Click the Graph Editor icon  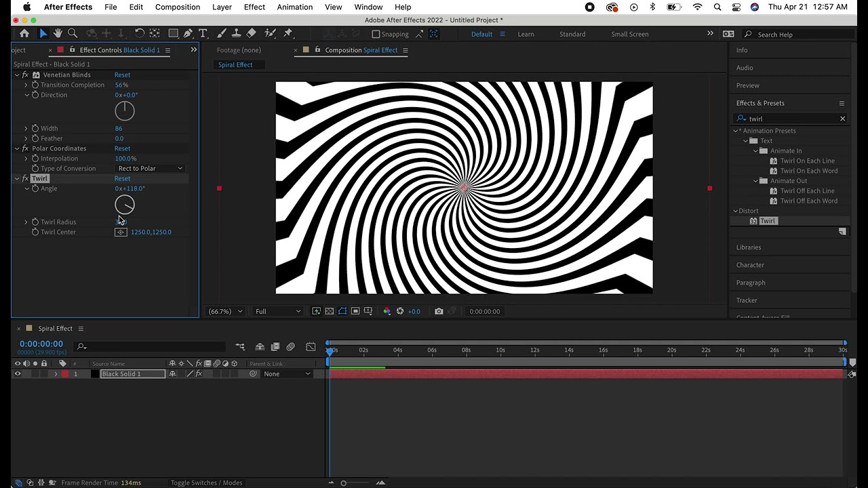311,346
